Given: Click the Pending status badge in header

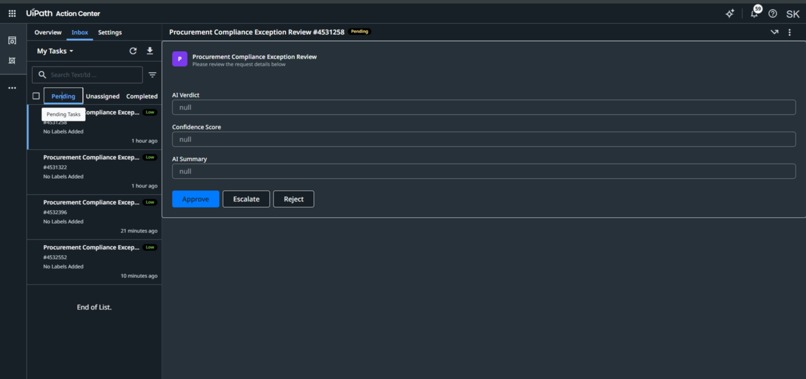Looking at the screenshot, I should 359,32.
